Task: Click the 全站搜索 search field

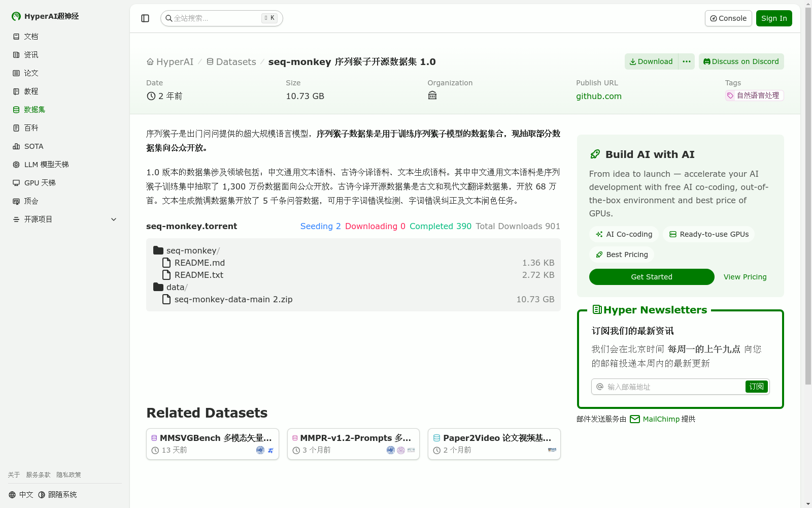Action: tap(221, 18)
